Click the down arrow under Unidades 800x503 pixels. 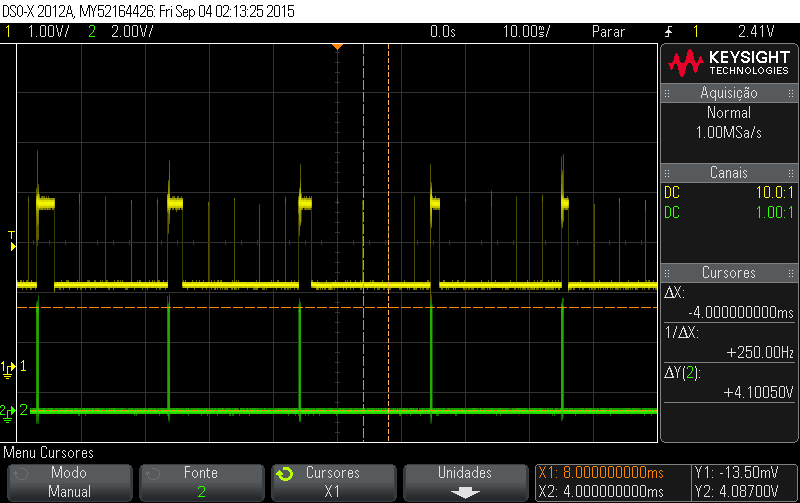[x=465, y=493]
